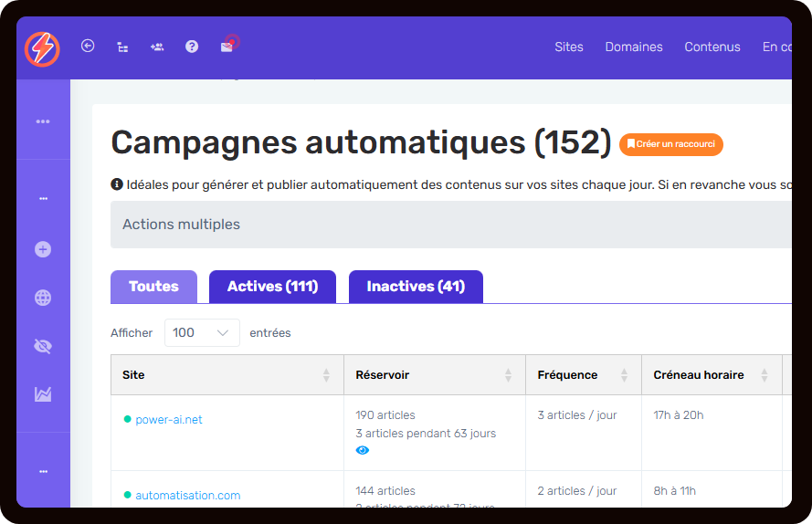
Task: Open the site hierarchy tree icon
Action: coord(122,47)
